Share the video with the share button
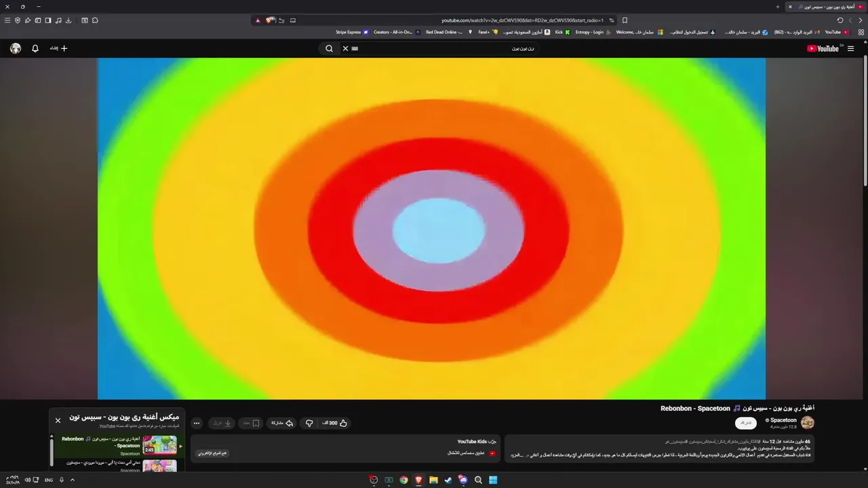Viewport: 868px width, 488px height. (x=282, y=423)
